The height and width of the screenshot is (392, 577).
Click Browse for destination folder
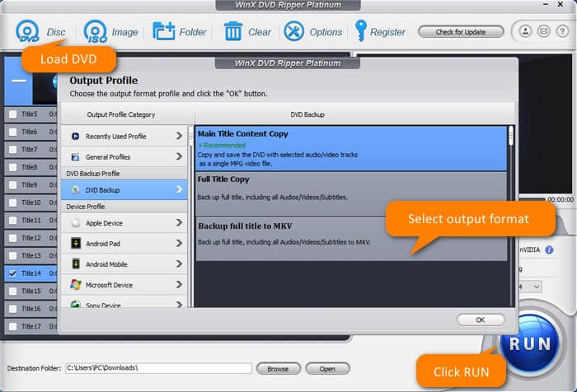tap(279, 369)
